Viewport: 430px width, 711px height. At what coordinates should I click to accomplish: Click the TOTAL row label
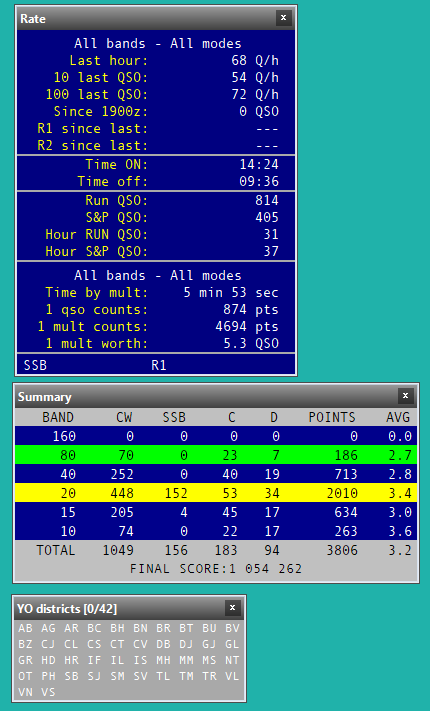(x=55, y=550)
